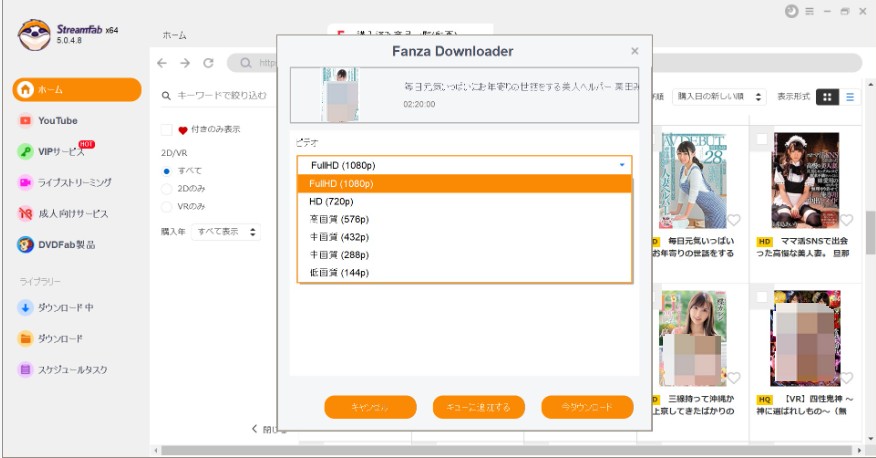Click the YouTube icon in the sidebar

pos(25,121)
